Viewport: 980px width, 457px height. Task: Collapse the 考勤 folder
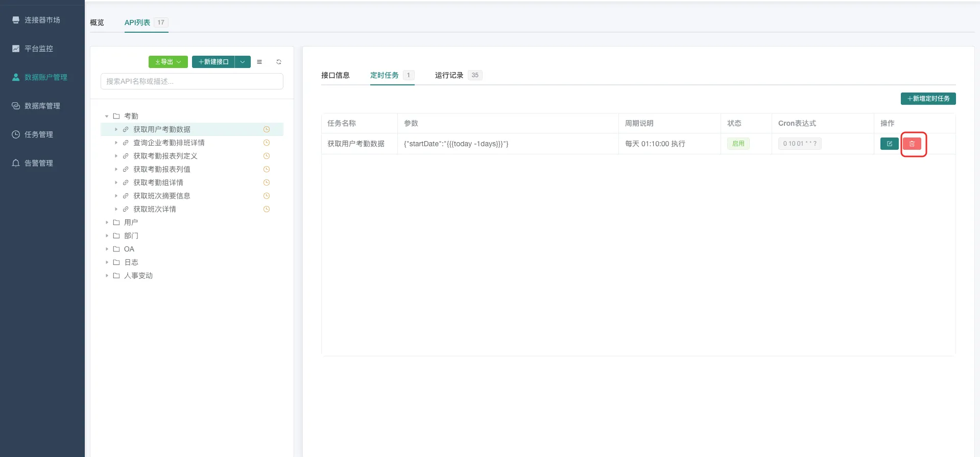[107, 116]
